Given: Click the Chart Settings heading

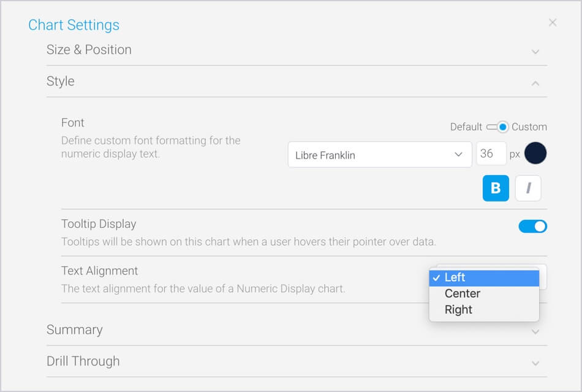Looking at the screenshot, I should click(73, 25).
